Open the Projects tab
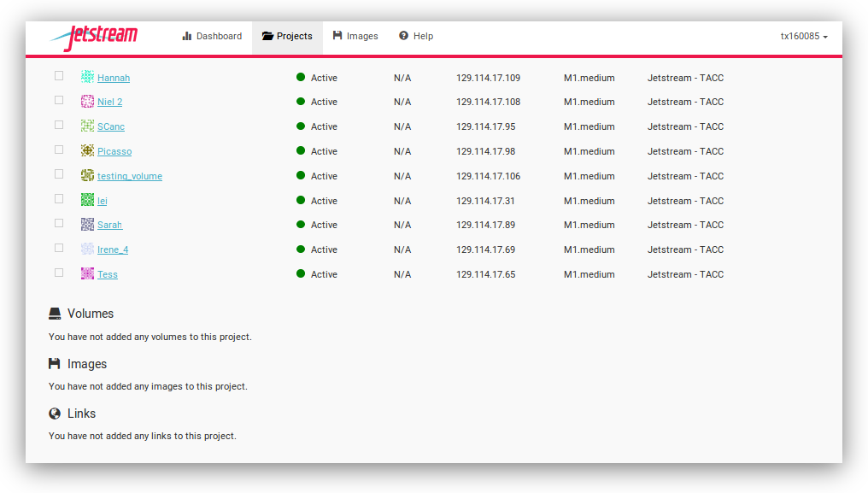The width and height of the screenshot is (868, 493). coord(287,37)
